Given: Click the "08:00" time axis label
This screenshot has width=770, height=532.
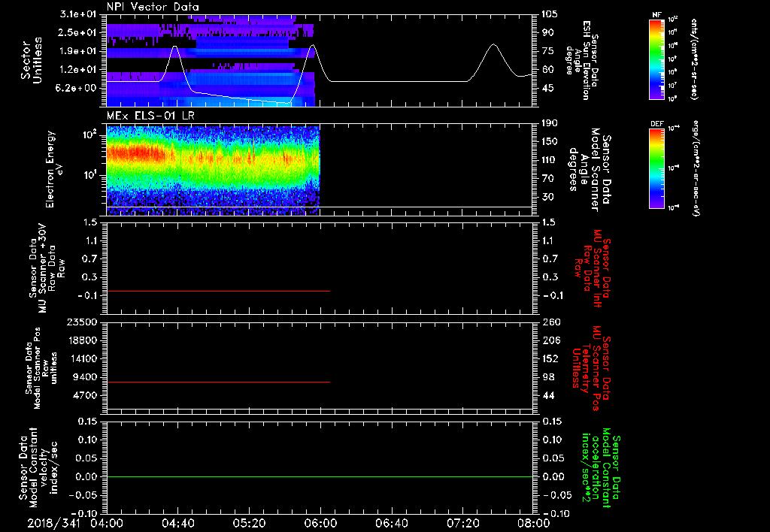Looking at the screenshot, I should click(534, 523).
